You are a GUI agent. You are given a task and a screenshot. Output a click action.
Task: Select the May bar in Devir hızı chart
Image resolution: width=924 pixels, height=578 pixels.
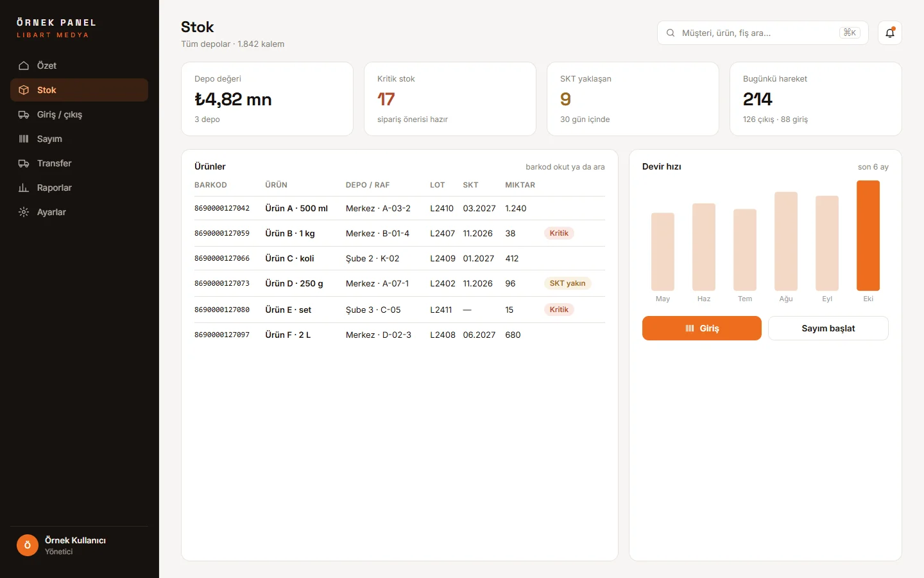[x=663, y=252]
